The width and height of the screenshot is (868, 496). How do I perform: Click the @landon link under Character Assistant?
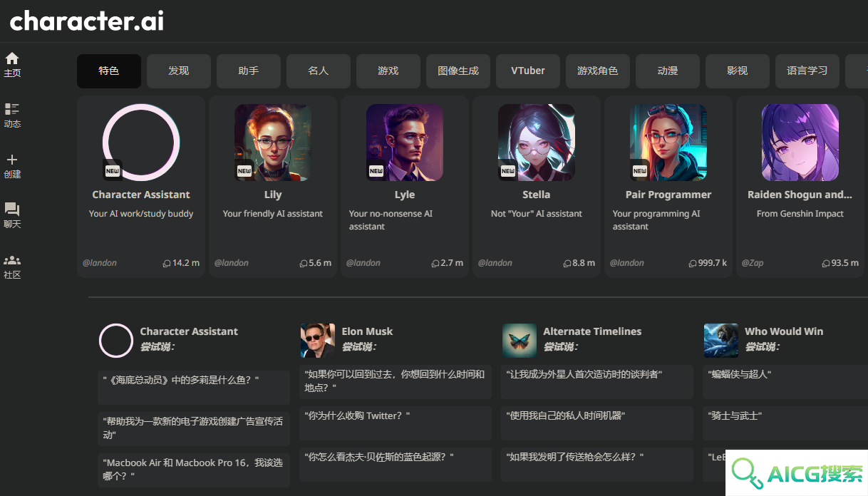pos(100,263)
